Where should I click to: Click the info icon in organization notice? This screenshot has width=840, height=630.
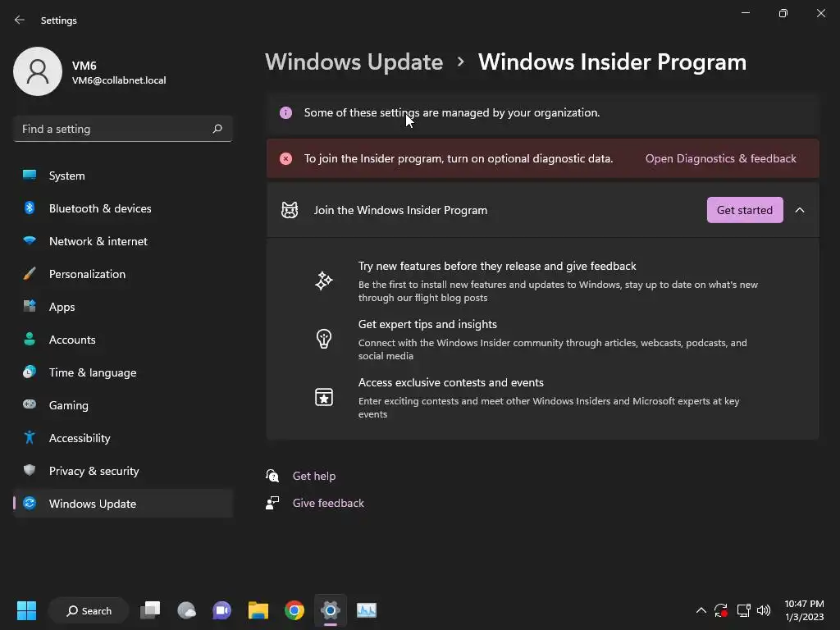286,112
